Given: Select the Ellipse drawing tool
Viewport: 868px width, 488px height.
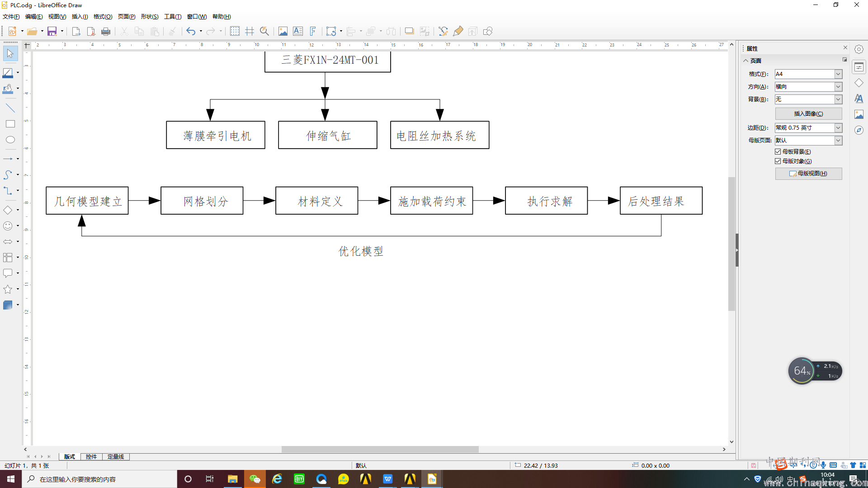Looking at the screenshot, I should [10, 140].
